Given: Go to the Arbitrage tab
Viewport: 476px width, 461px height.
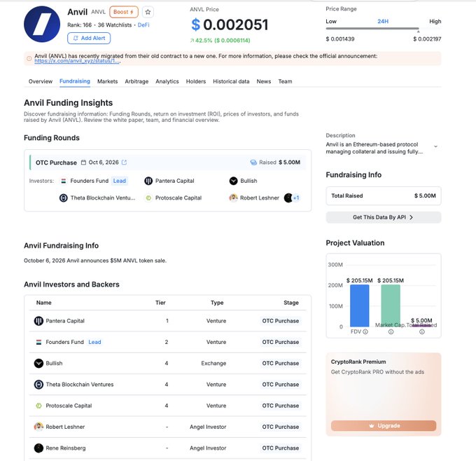Looking at the screenshot, I should (x=136, y=81).
